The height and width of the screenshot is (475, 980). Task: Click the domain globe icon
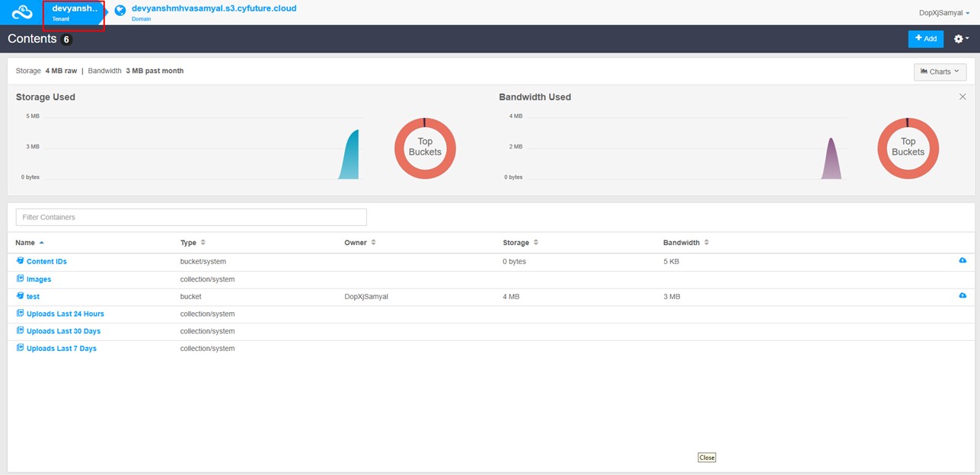(x=120, y=11)
